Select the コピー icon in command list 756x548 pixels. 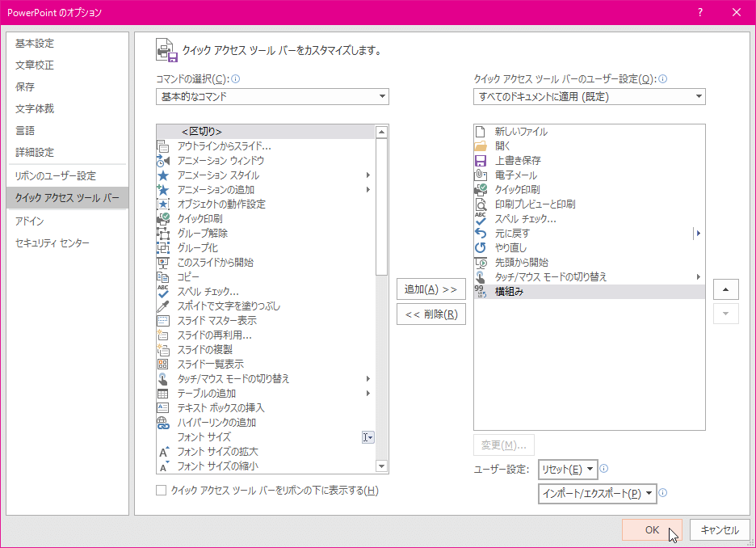coord(163,277)
